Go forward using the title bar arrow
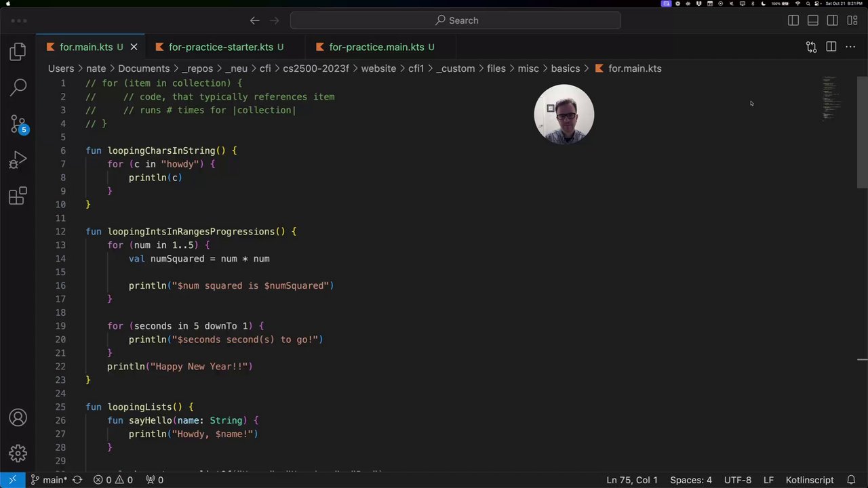The image size is (868, 488). [275, 20]
